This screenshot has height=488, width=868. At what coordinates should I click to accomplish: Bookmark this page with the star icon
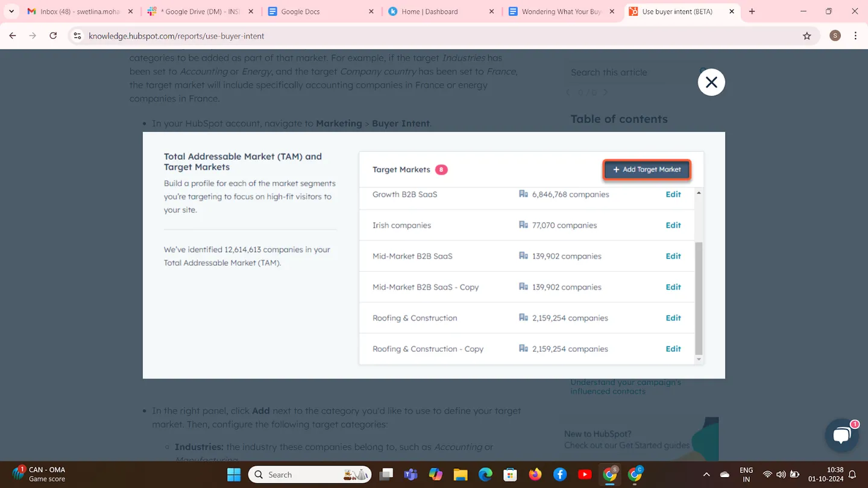point(807,36)
